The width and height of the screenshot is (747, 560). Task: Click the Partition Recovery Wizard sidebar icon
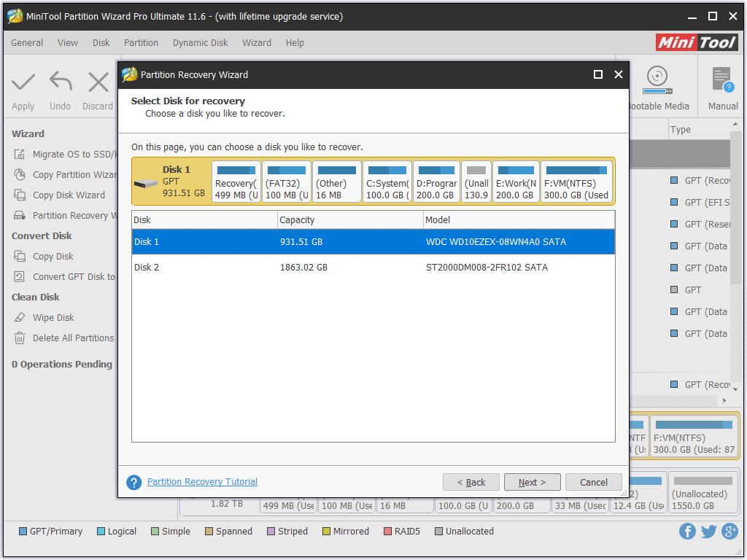[20, 216]
